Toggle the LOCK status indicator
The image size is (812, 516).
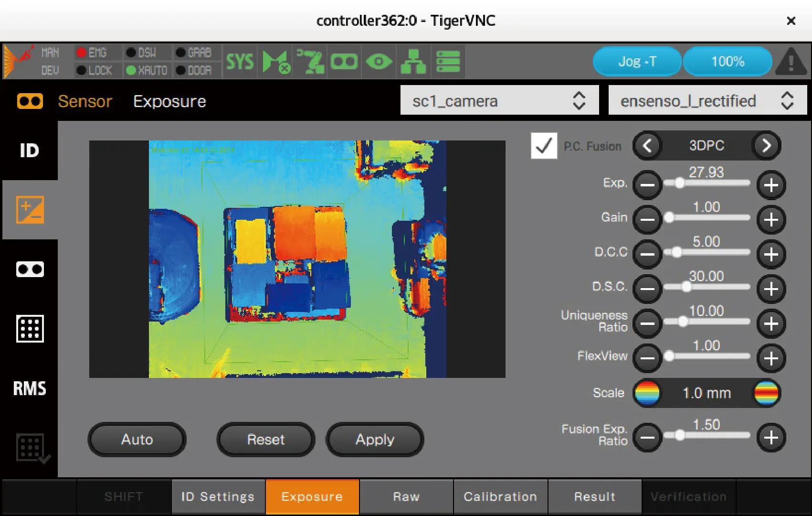click(x=95, y=71)
